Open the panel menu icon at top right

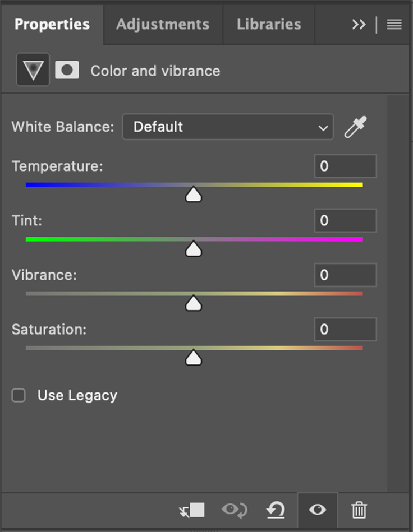393,24
